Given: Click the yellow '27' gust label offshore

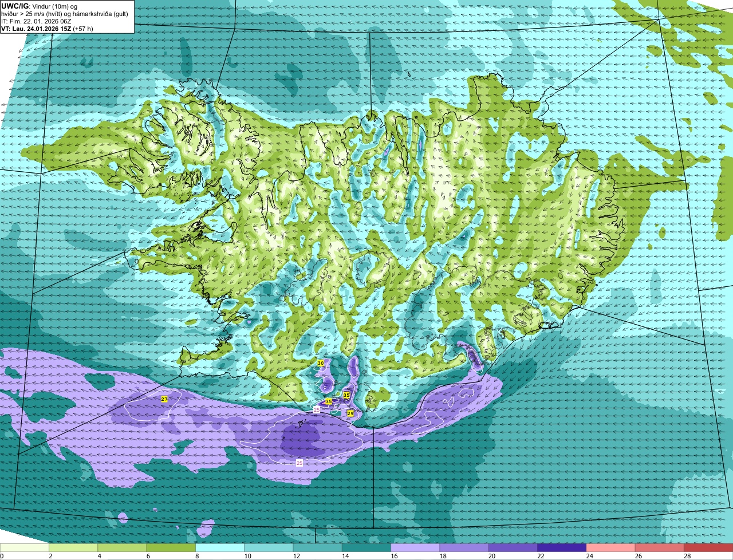Looking at the screenshot, I should pos(164,399).
